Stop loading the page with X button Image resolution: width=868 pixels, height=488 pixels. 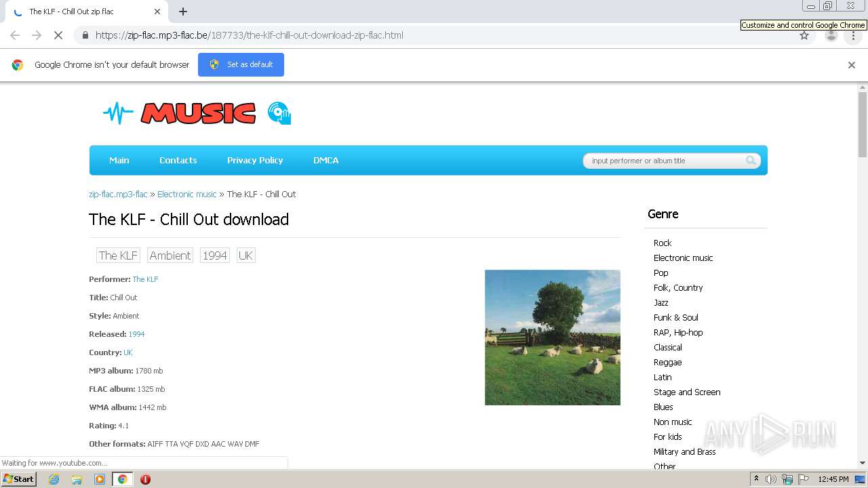58,35
